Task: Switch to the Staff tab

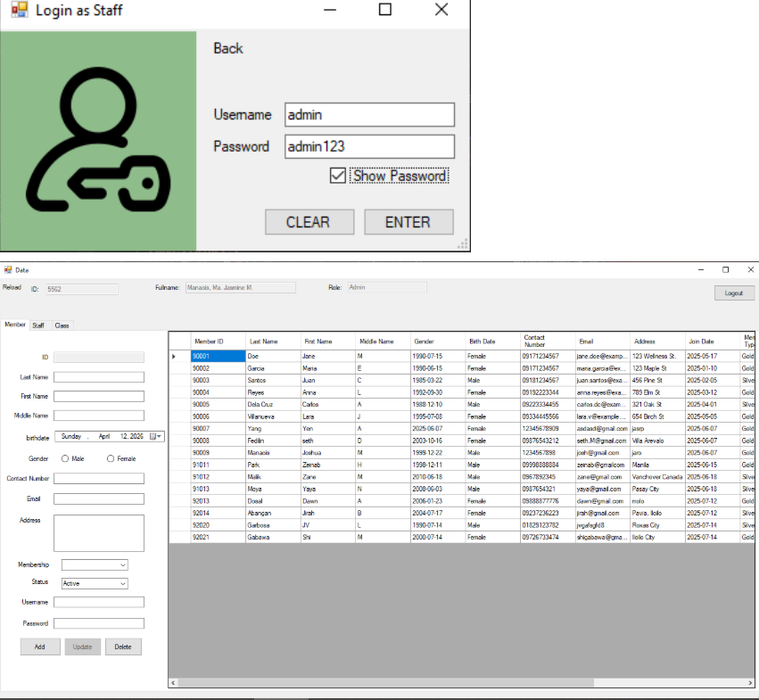Action: click(38, 325)
